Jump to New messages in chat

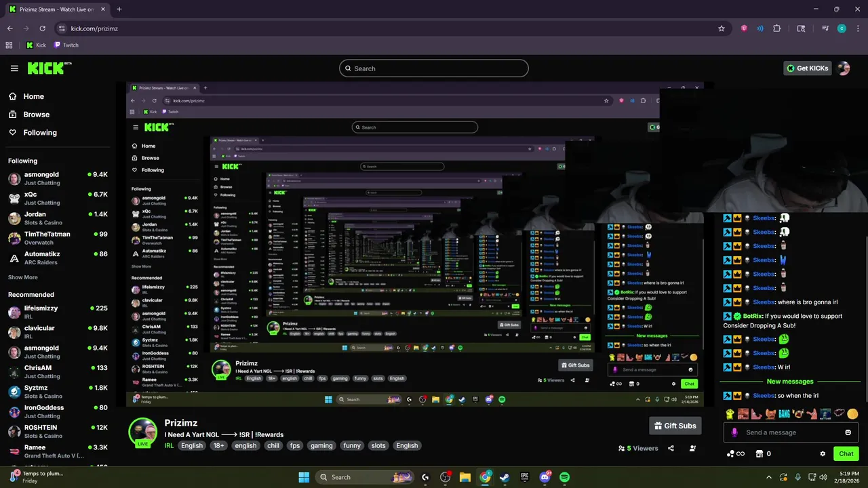tap(790, 382)
